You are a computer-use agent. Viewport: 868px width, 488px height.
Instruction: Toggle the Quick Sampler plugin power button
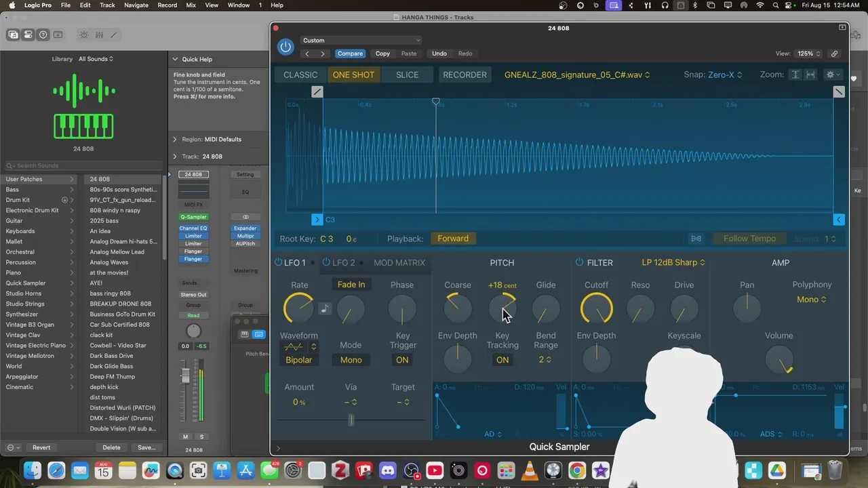click(x=285, y=47)
